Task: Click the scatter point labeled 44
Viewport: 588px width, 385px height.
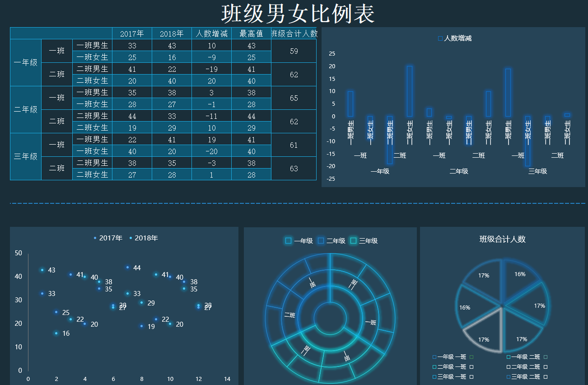Action: [128, 268]
